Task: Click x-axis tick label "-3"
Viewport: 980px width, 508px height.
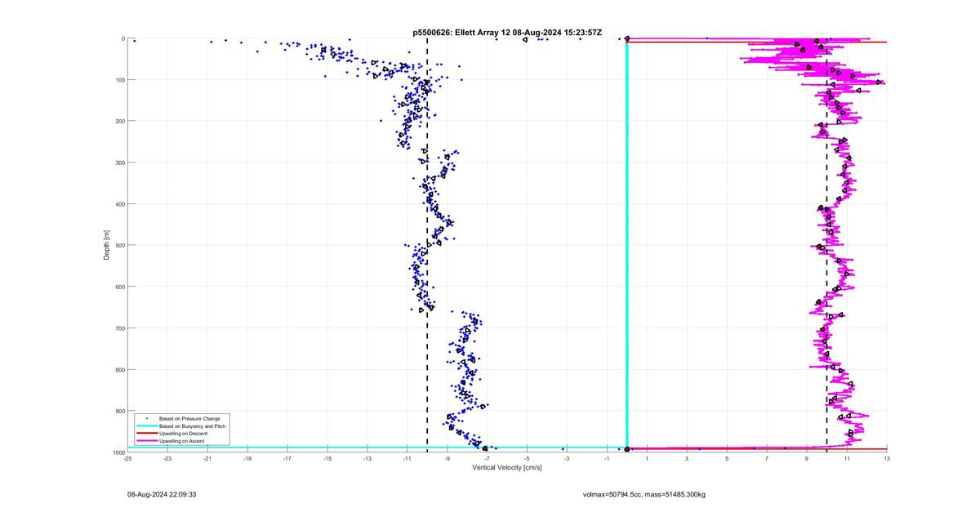Action: point(568,458)
